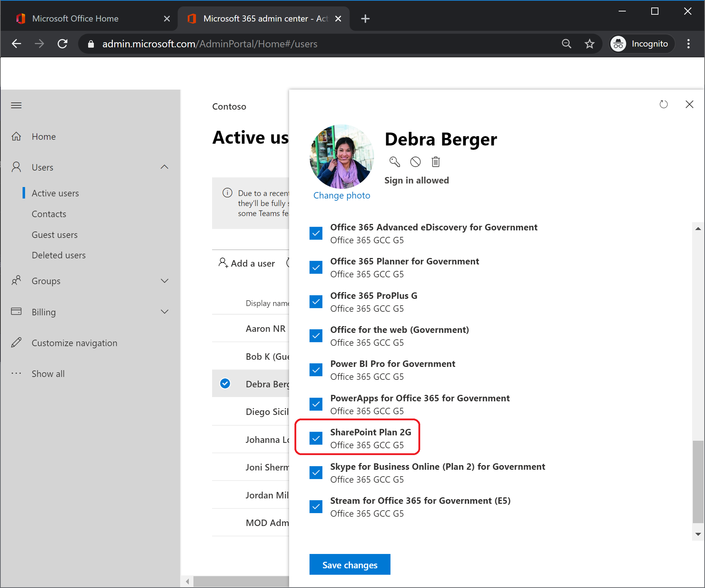Click the reset password key icon
This screenshot has height=588, width=705.
(x=395, y=162)
